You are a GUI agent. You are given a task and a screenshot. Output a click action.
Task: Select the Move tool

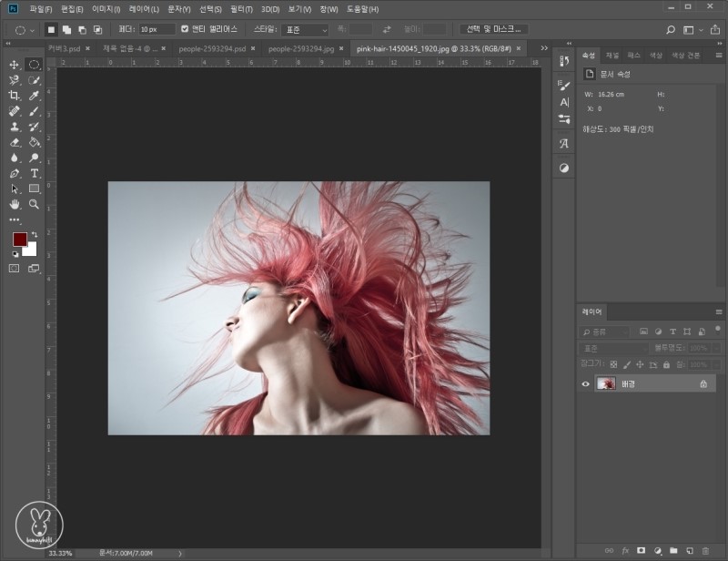click(x=15, y=65)
